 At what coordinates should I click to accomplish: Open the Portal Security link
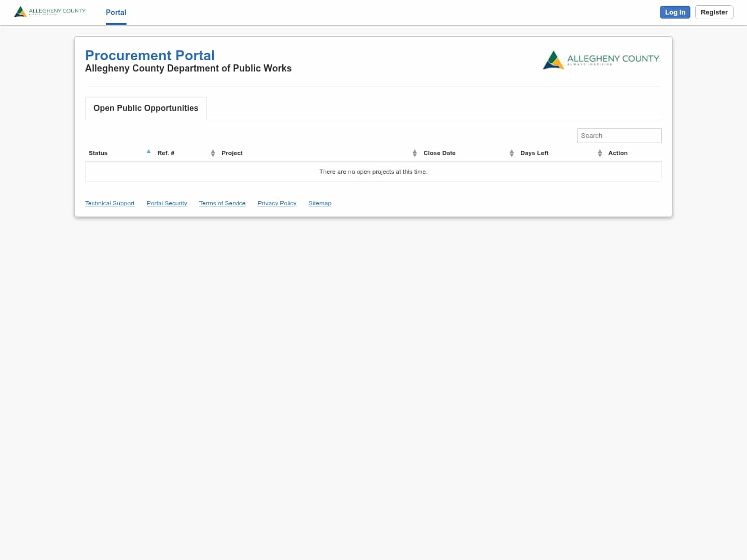tap(167, 203)
